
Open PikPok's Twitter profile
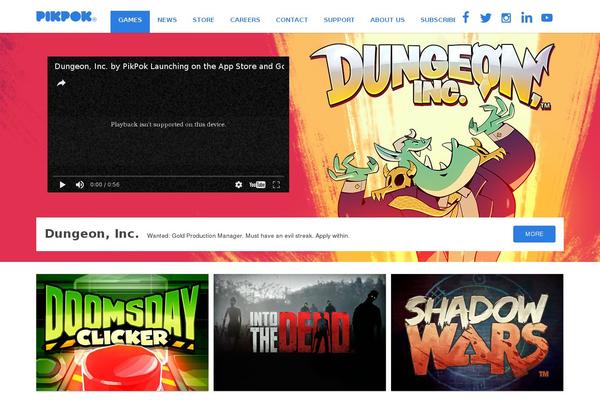pyautogui.click(x=486, y=18)
